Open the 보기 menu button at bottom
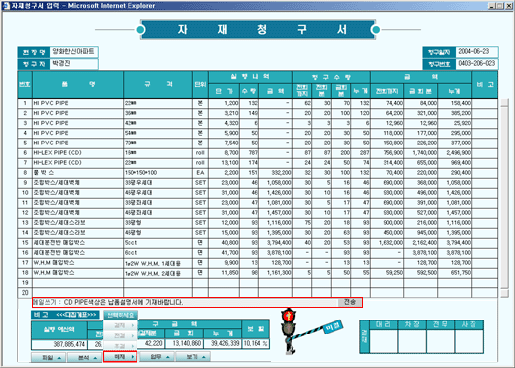The height and width of the screenshot is (368, 515). (192, 357)
